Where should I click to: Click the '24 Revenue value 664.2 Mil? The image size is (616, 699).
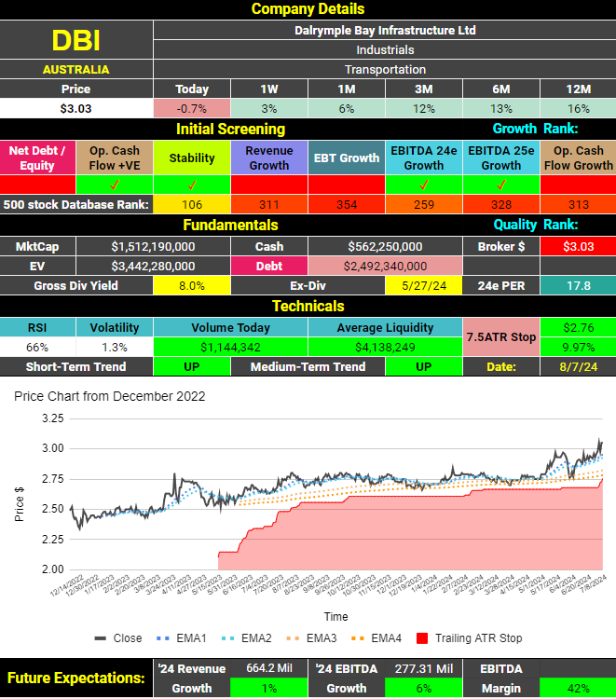pos(269,668)
